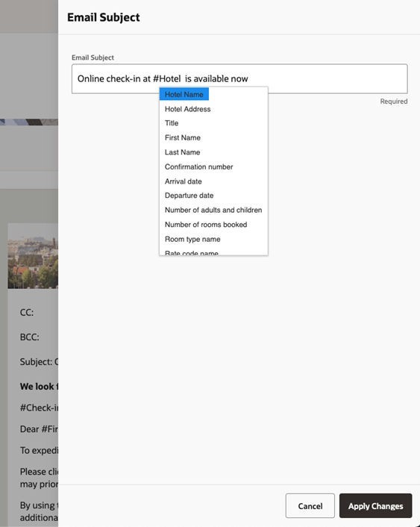
Task: Cancel the email subject edit
Action: click(x=310, y=506)
